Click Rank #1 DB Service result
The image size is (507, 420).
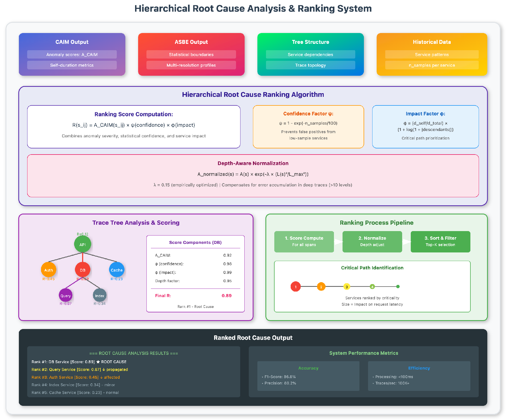(x=79, y=362)
